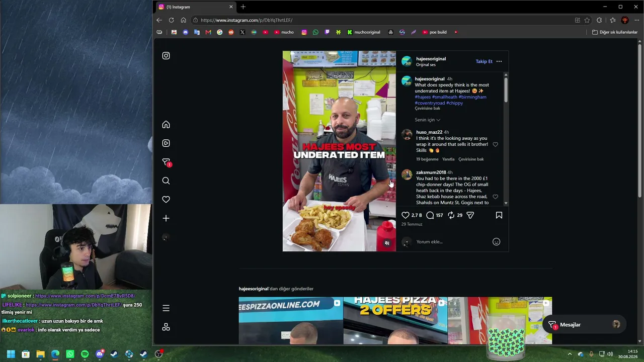Screen dimensions: 644x362
Task: Open the browser extensions puzzle icon
Action: tap(599, 20)
